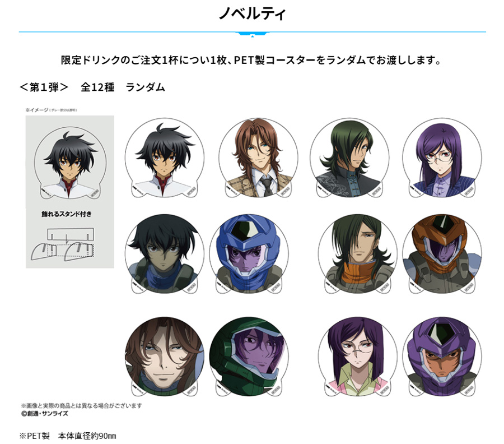Open the orange helmet pilot coaster

point(442,254)
